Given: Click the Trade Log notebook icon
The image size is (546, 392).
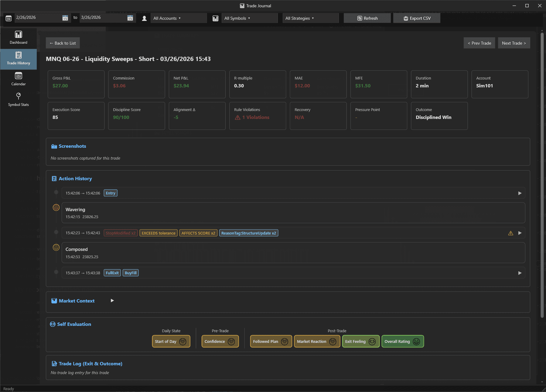Looking at the screenshot, I should coord(54,363).
